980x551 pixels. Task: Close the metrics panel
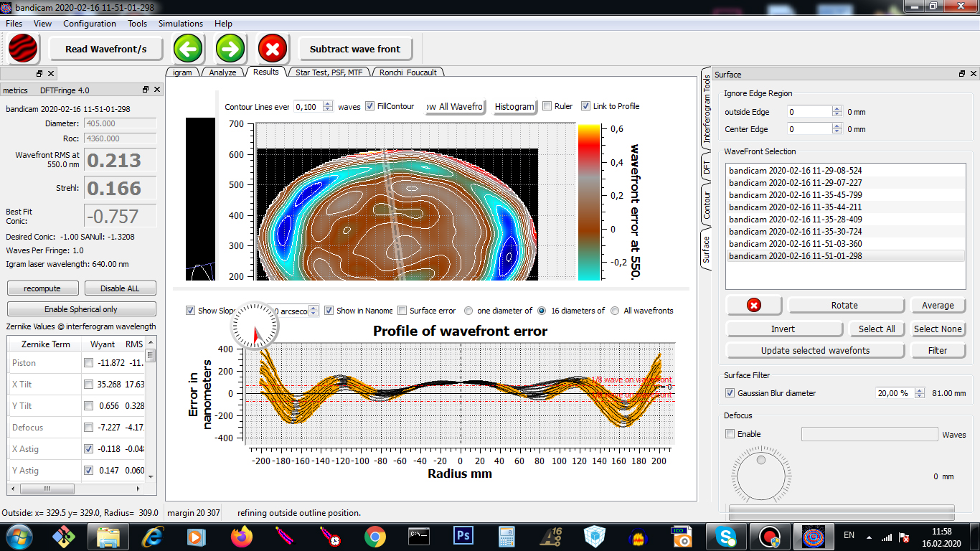[x=158, y=90]
